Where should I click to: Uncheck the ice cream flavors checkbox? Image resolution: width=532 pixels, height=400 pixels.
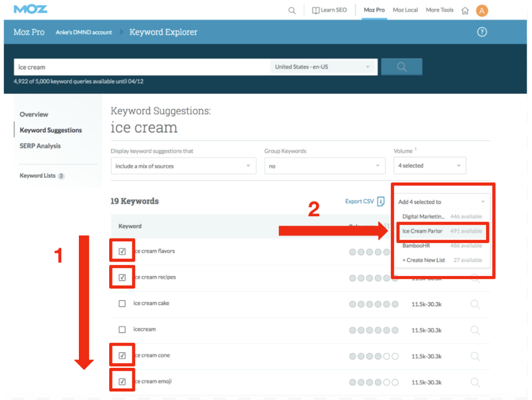tap(122, 251)
